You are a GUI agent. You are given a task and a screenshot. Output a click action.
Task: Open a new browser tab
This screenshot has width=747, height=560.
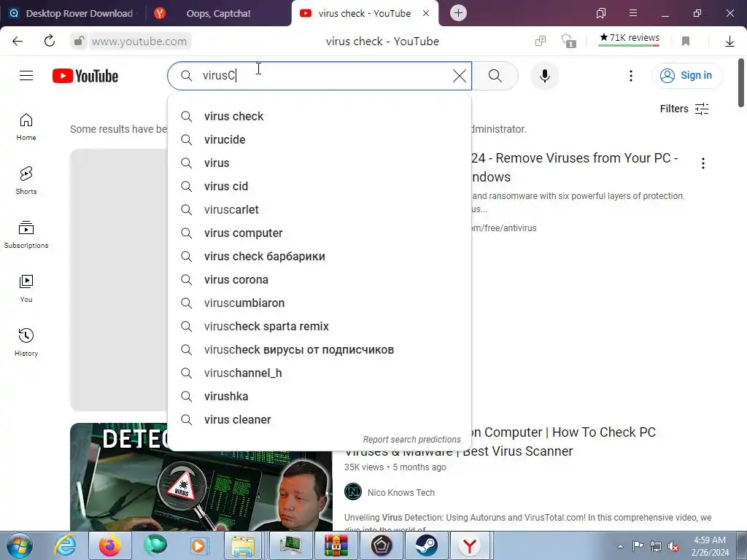[458, 13]
